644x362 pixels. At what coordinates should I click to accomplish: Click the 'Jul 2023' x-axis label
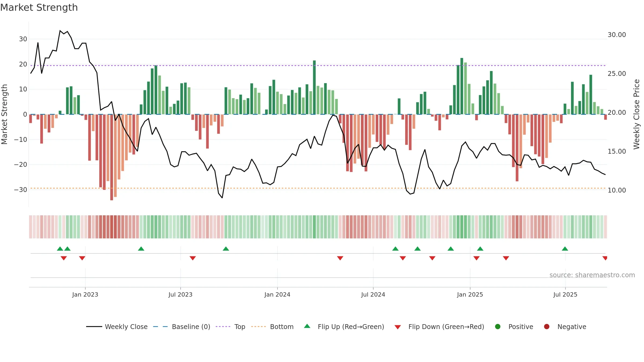tap(180, 295)
